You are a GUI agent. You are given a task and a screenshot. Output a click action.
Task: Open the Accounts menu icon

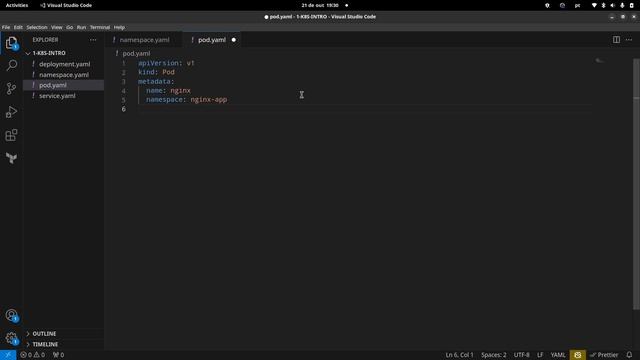(x=11, y=315)
